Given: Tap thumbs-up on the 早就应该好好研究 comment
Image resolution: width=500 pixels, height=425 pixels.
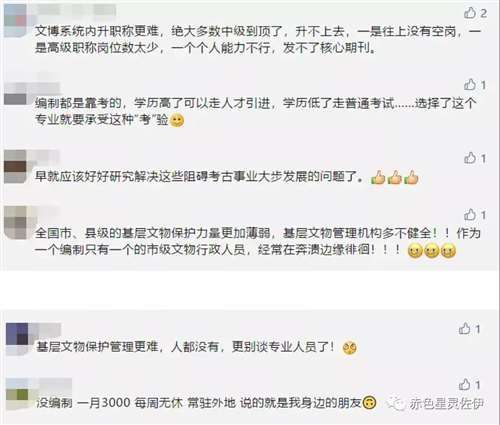Looking at the screenshot, I should pyautogui.click(x=470, y=158).
